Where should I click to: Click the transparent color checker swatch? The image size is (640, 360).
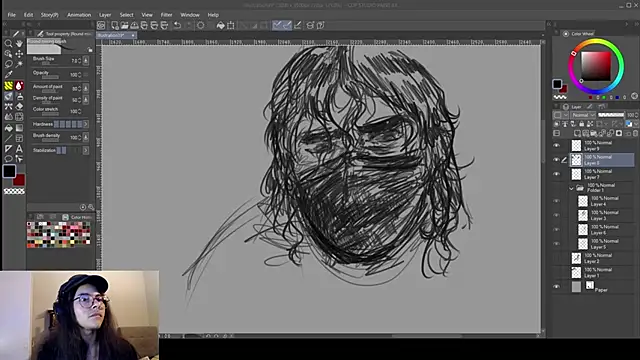tap(14, 191)
